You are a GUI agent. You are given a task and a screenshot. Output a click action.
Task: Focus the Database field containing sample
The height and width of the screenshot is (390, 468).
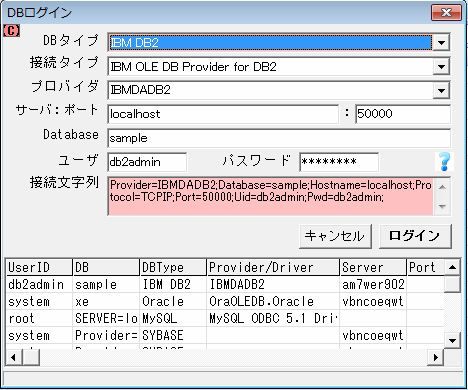pos(279,138)
